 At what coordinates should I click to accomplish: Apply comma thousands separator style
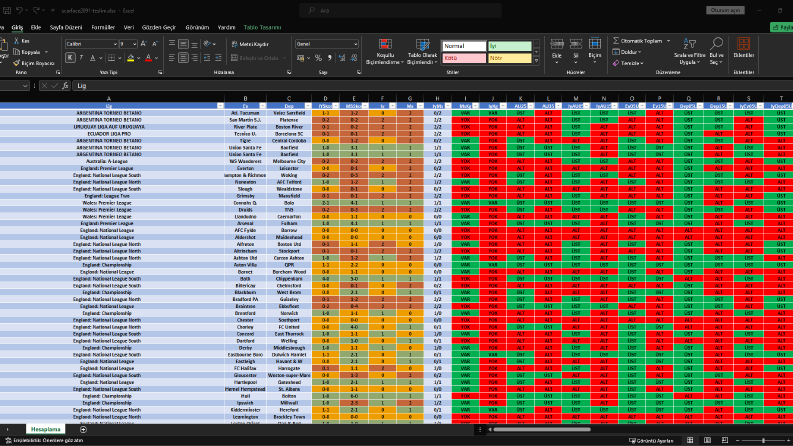click(330, 58)
